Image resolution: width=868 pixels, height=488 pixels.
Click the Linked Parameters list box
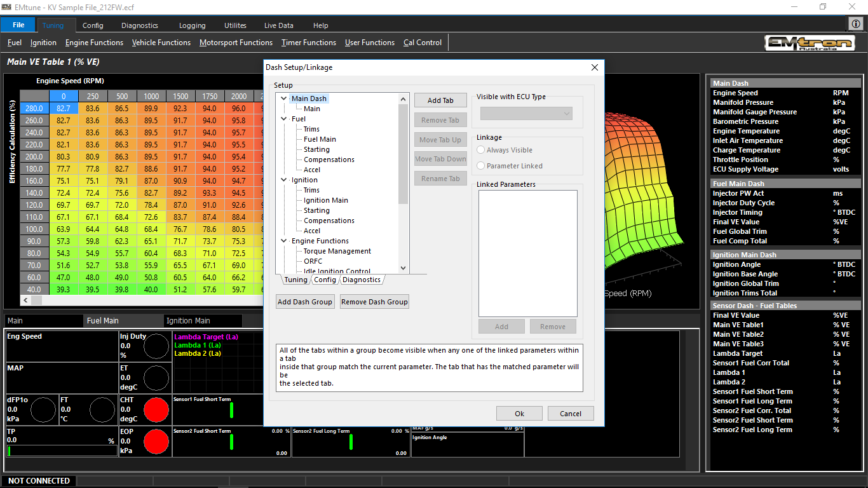(528, 254)
